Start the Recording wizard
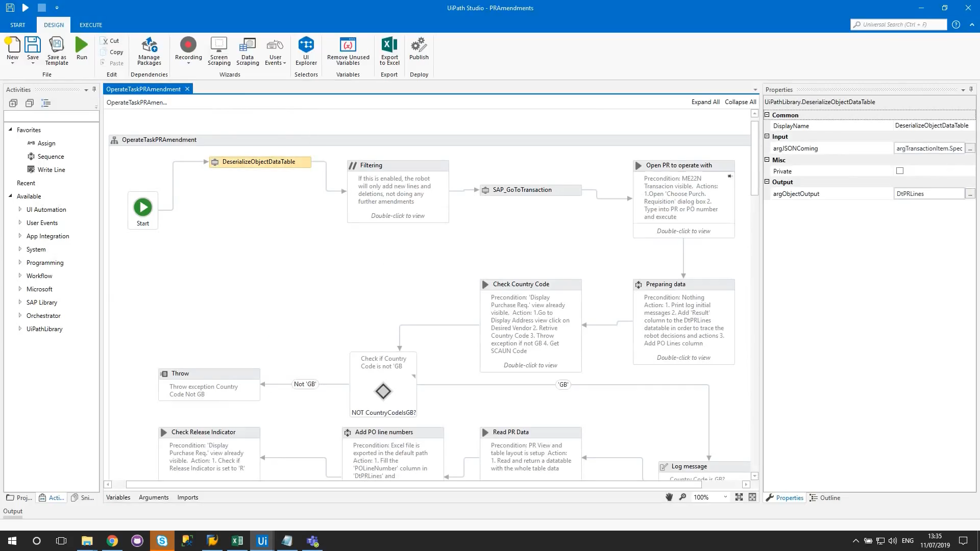The image size is (980, 551). click(188, 46)
